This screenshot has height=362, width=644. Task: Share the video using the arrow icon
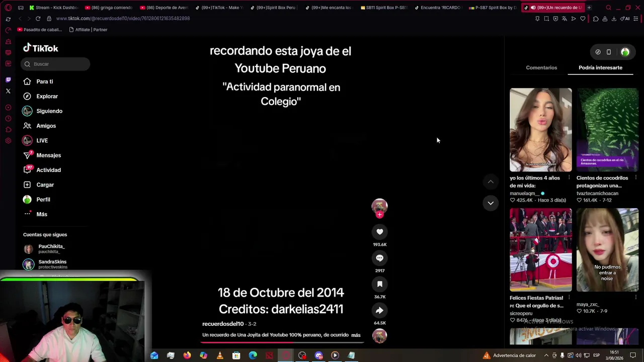[380, 310]
